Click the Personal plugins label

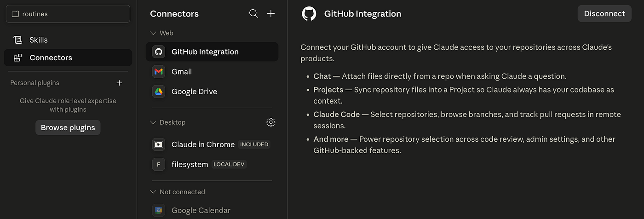35,83
